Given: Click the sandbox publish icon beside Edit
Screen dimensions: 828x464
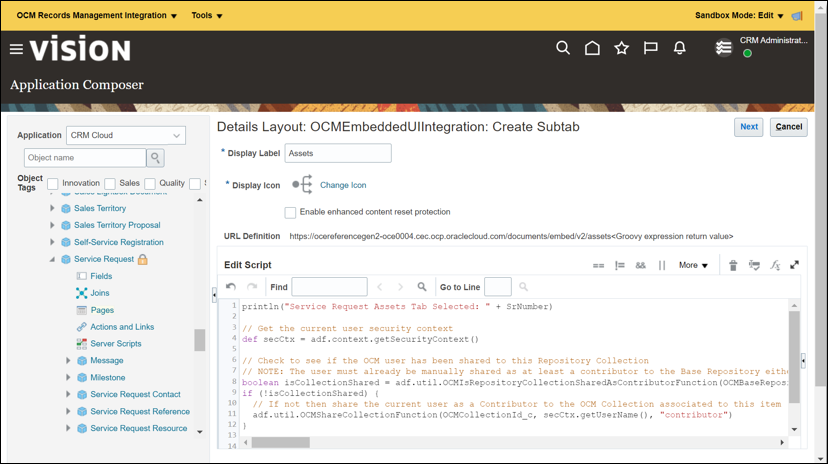Looking at the screenshot, I should 797,16.
